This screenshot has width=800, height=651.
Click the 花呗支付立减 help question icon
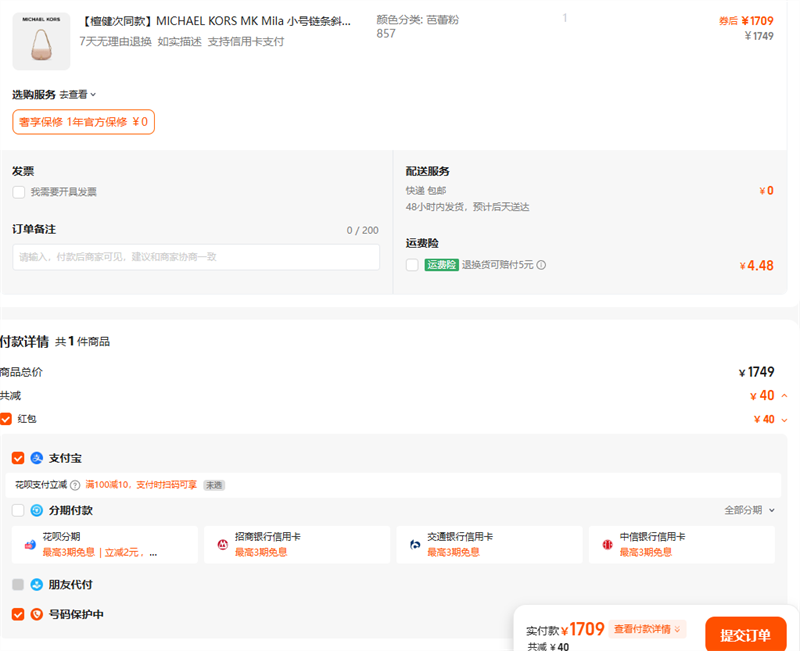[x=75, y=485]
